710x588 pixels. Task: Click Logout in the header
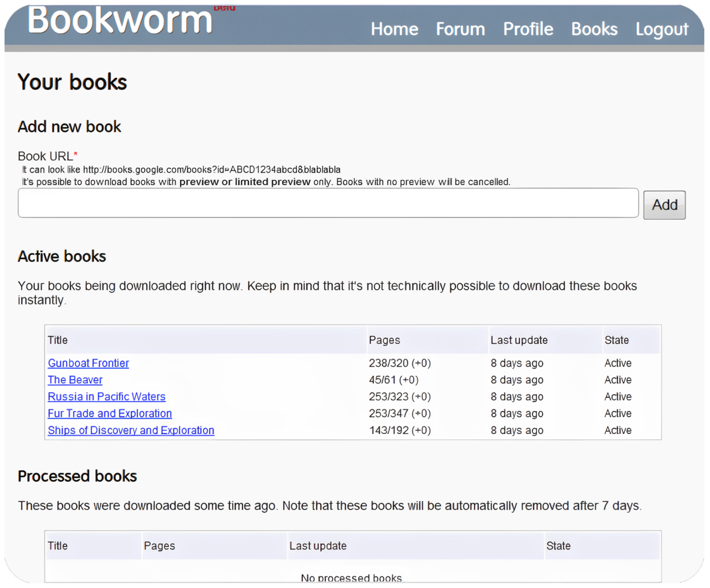(662, 29)
